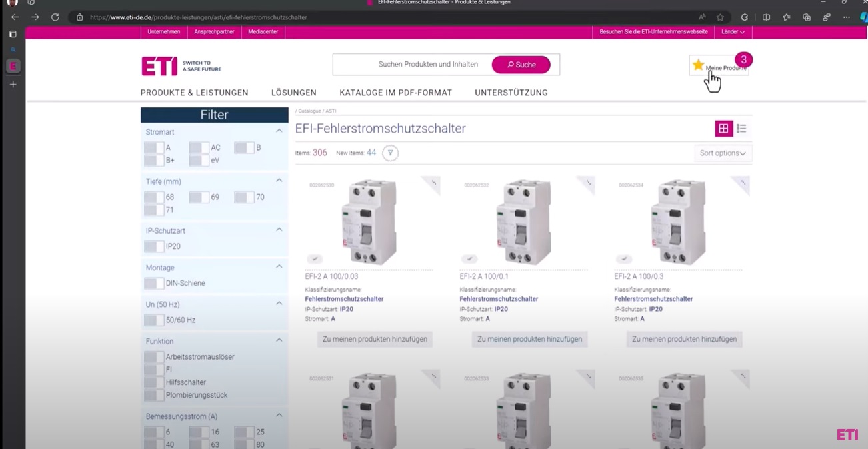Tick the DIN-Schiene Montage checkbox
The width and height of the screenshot is (868, 449).
pos(153,284)
